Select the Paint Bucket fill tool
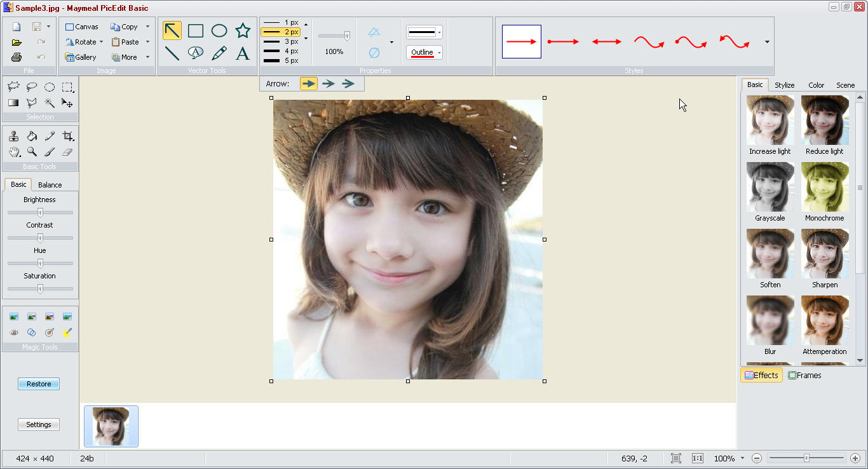This screenshot has height=469, width=868. pos(32,136)
